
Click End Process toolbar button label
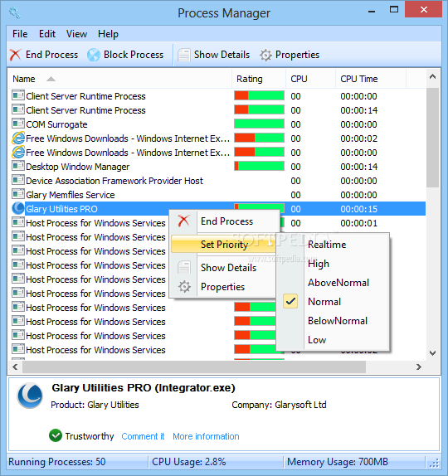point(51,55)
